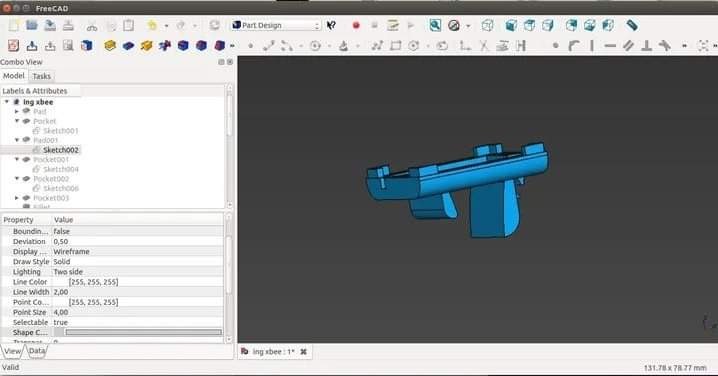Click the What's This help cursor icon

[331, 25]
